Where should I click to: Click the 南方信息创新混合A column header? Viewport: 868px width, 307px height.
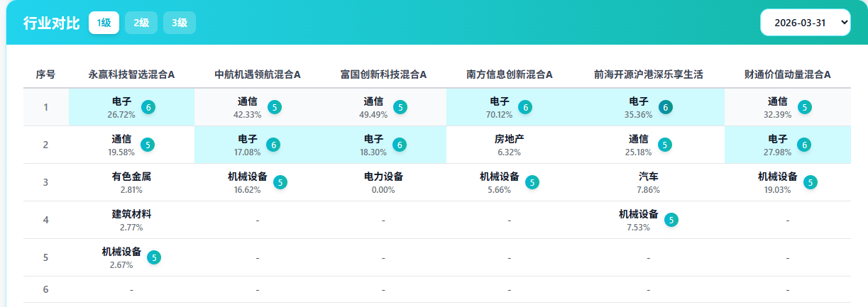510,74
